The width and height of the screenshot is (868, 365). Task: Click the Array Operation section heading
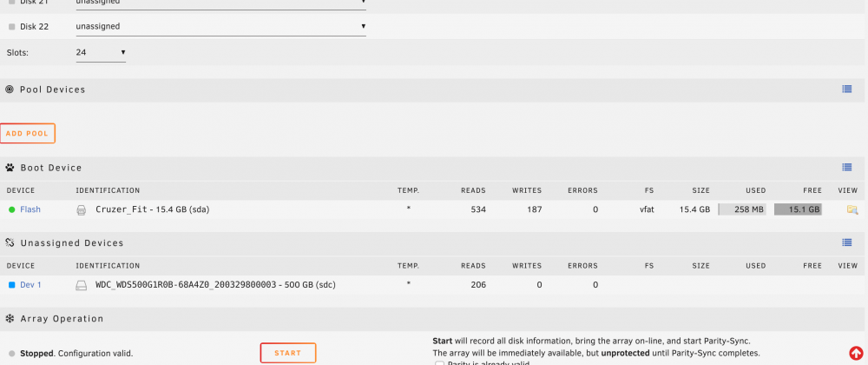(62, 318)
